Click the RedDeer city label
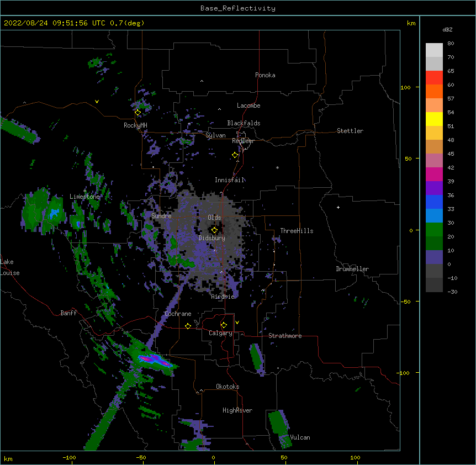 coord(243,141)
